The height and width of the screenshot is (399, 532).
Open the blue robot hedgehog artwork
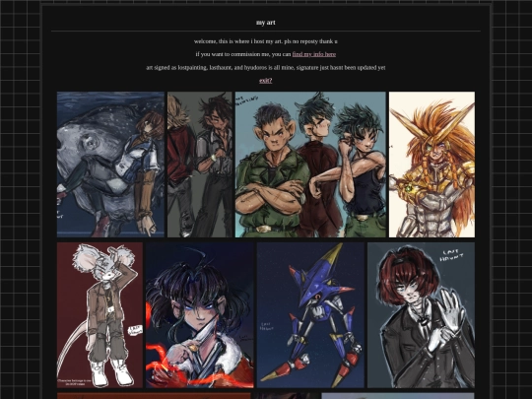click(x=310, y=315)
